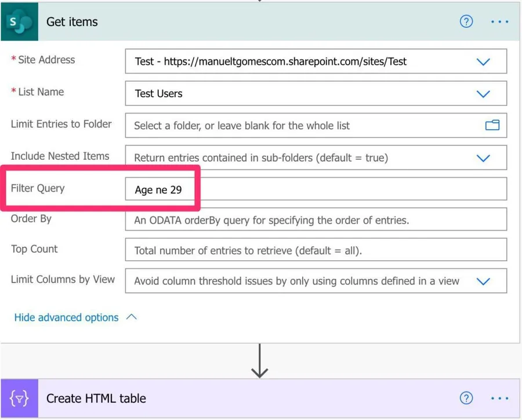Open help for Create HTML table
The image size is (522, 420).
coord(466,399)
